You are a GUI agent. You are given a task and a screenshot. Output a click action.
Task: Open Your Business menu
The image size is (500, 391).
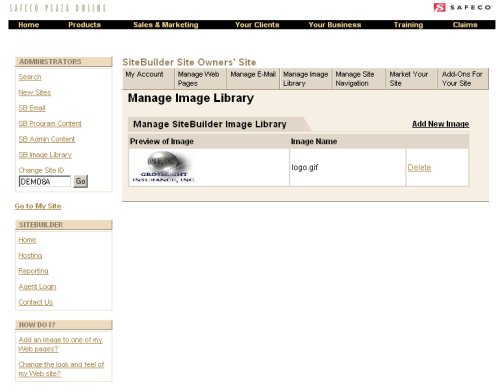point(335,25)
